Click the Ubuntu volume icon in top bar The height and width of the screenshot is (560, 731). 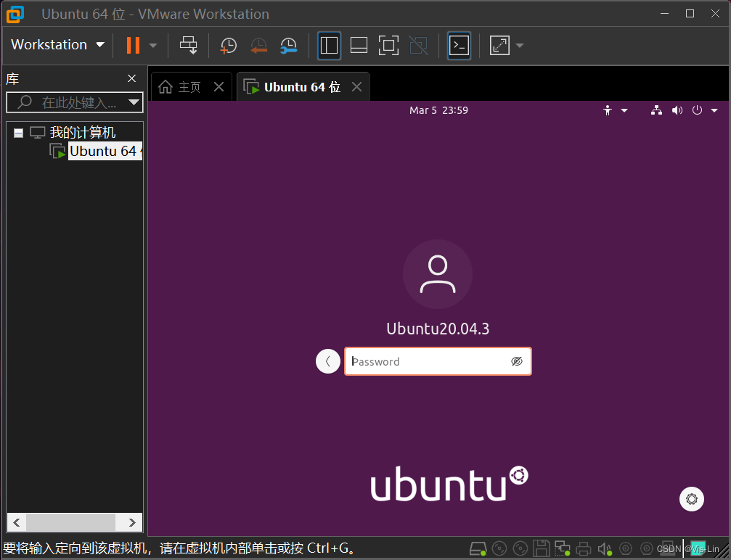(677, 110)
